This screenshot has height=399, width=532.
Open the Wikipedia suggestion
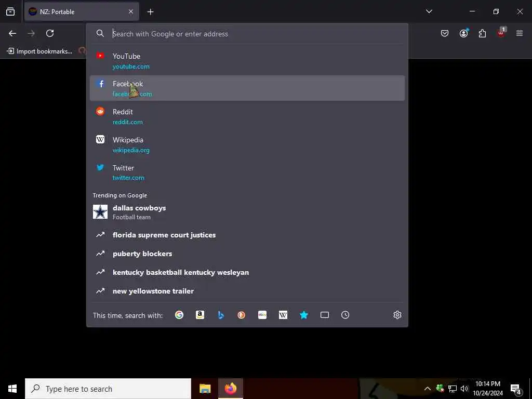pyautogui.click(x=247, y=144)
